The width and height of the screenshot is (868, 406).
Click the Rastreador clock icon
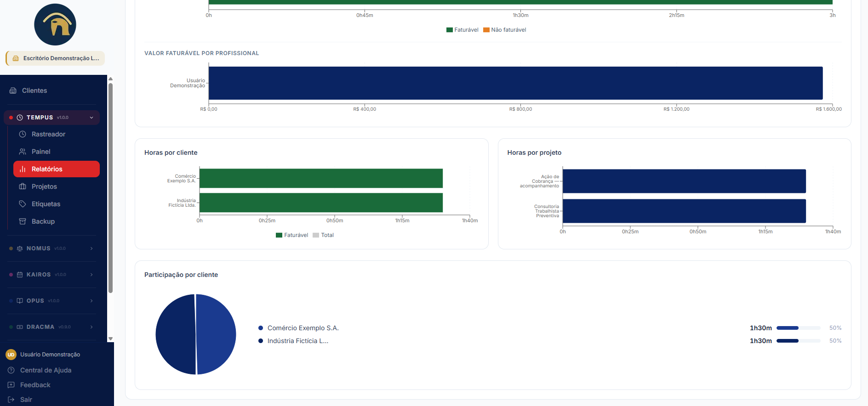pos(23,134)
